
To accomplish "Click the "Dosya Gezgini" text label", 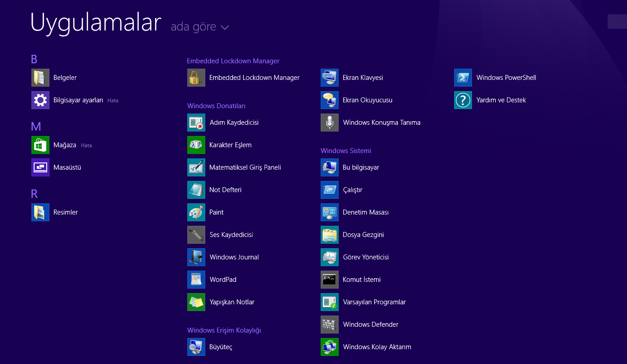I will [x=363, y=235].
